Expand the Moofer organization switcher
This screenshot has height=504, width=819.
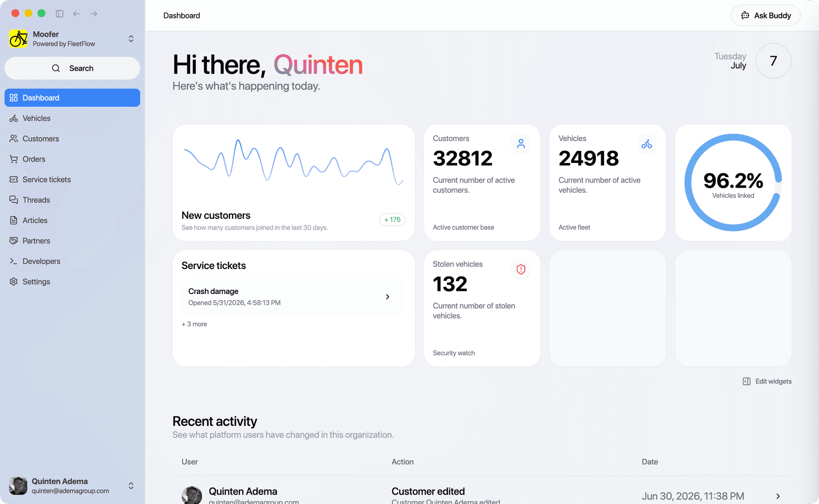tap(131, 39)
